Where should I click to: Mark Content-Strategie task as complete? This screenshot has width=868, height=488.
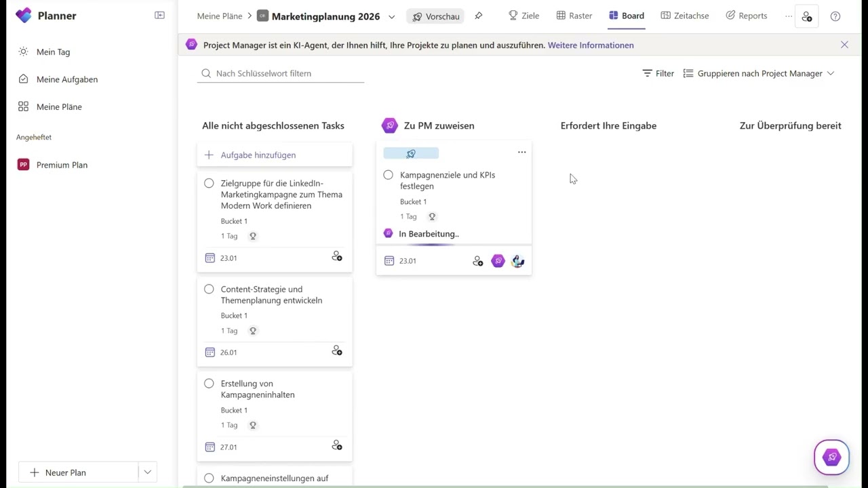[x=209, y=289]
